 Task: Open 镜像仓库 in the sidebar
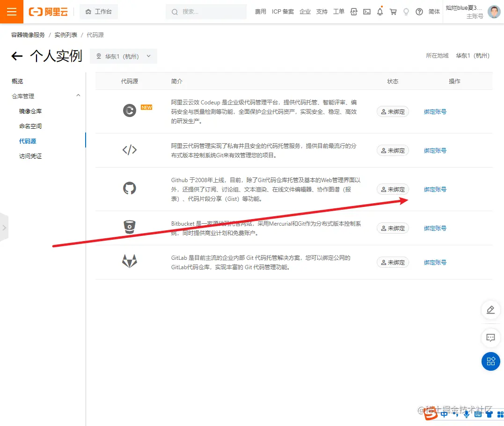click(x=30, y=111)
